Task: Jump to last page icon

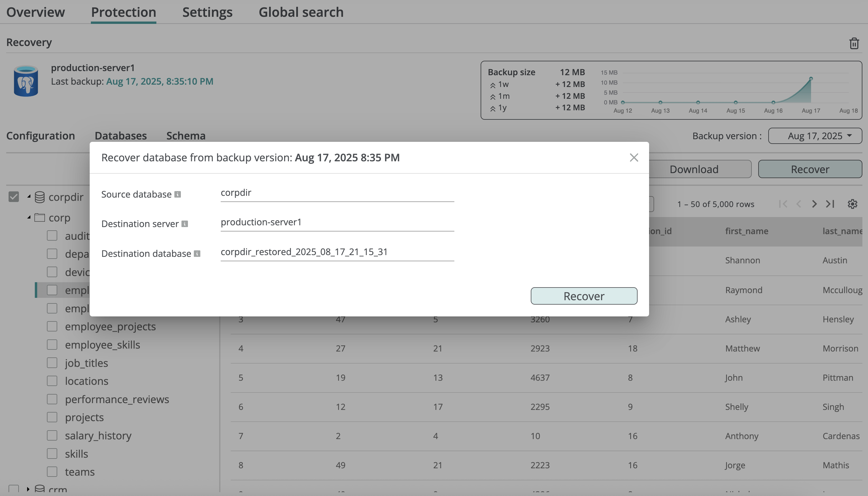Action: point(830,204)
